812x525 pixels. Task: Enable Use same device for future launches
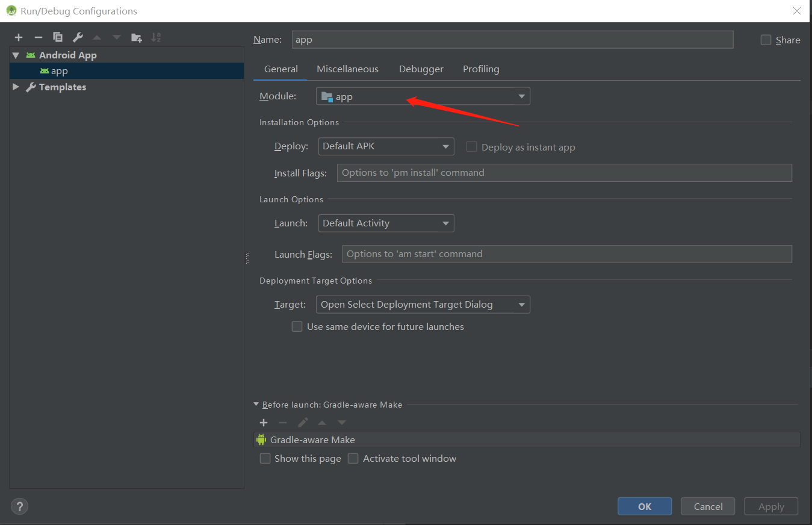pyautogui.click(x=297, y=326)
